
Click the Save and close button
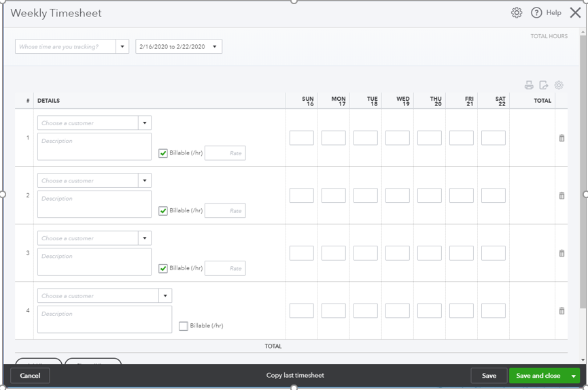tap(538, 376)
